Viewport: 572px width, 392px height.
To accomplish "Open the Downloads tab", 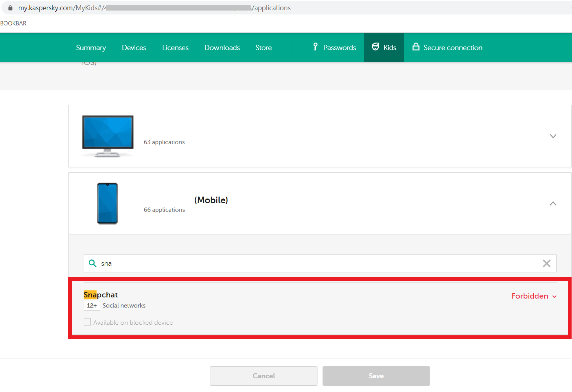I will (x=222, y=48).
